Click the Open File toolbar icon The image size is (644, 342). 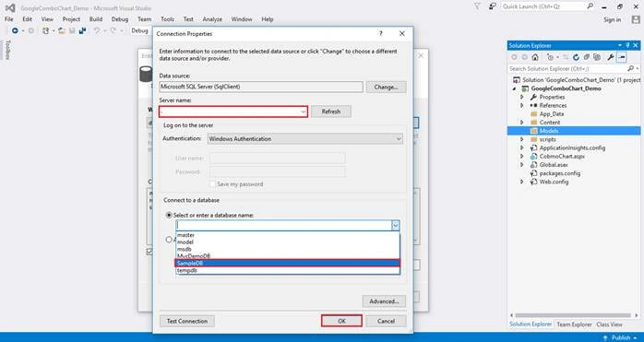pyautogui.click(x=62, y=30)
